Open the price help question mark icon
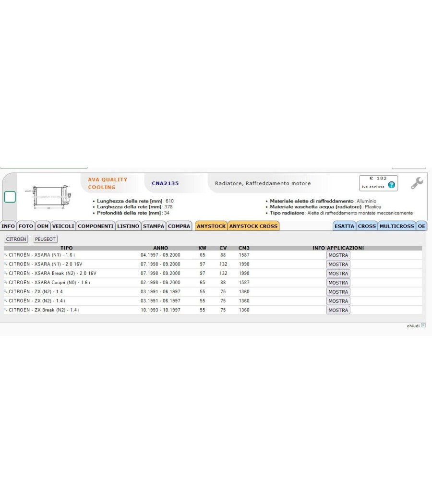 point(391,185)
